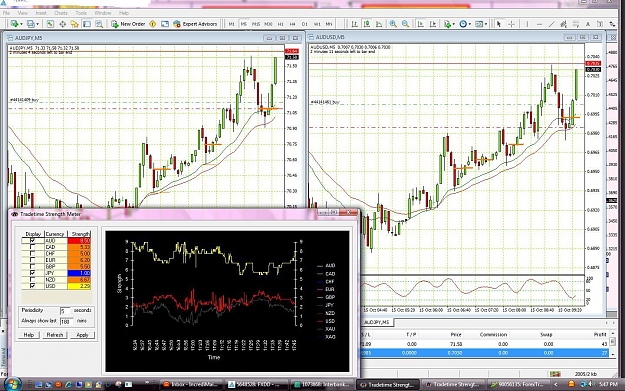Click Apply in Strength Meter
Screen dimensions: 625x391
[x=82, y=335]
